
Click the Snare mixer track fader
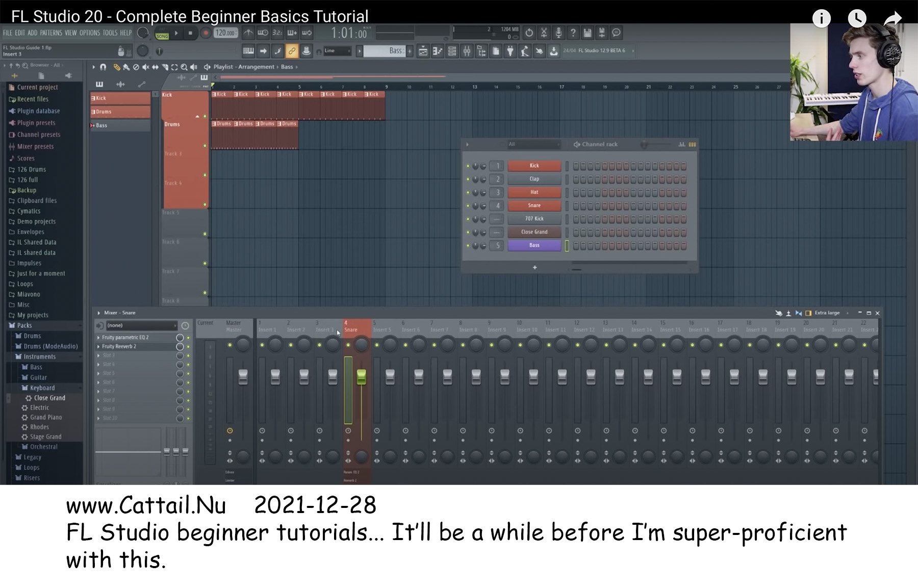coord(361,377)
